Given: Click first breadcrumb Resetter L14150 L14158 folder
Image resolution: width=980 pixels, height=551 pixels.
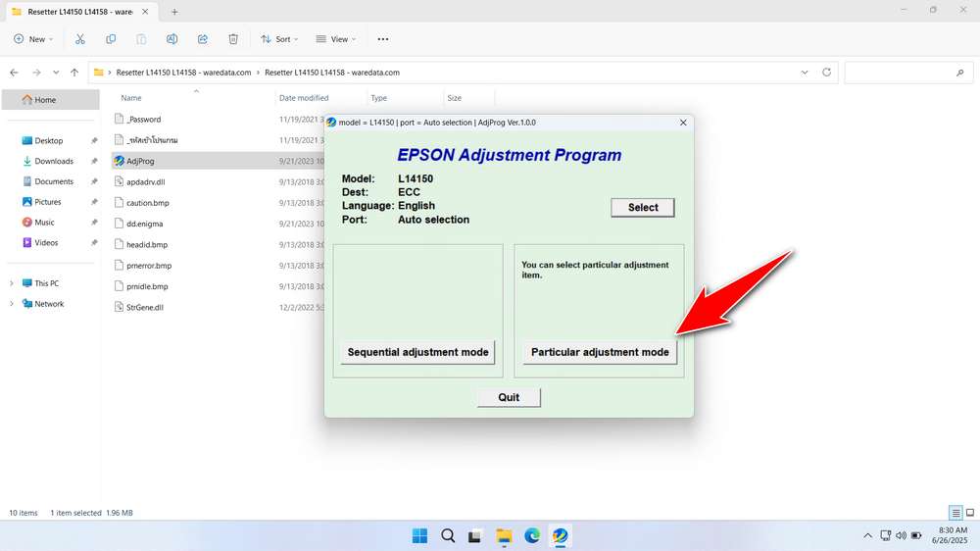Looking at the screenshot, I should coord(184,73).
